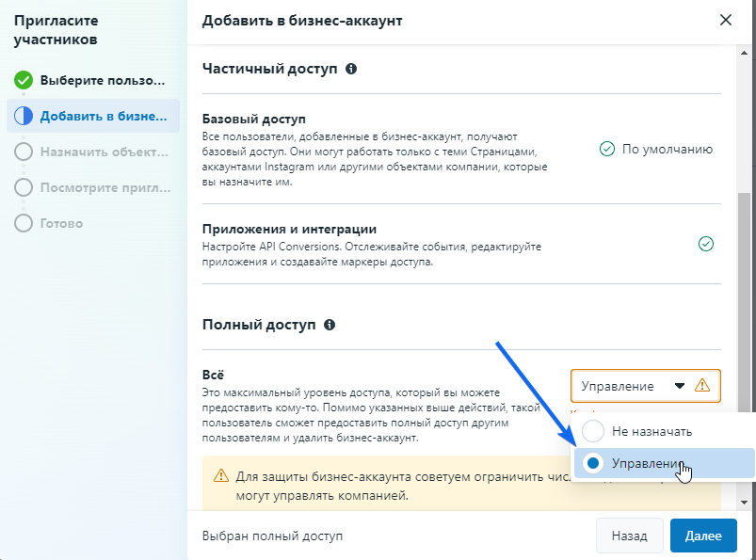The height and width of the screenshot is (560, 756).
Task: Open the Управление access level dropdown
Action: pyautogui.click(x=631, y=386)
